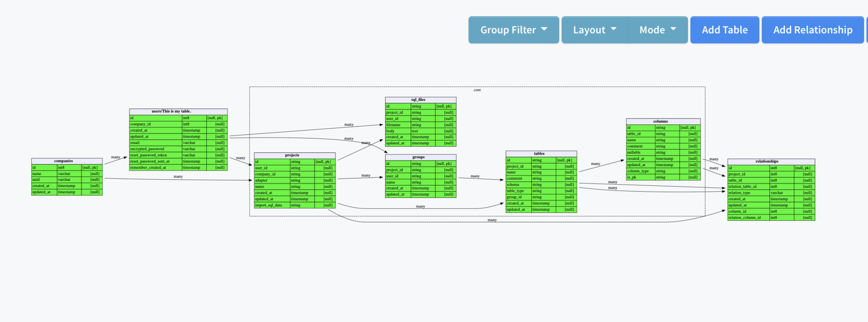Click encrypted_password row in users table

point(178,149)
